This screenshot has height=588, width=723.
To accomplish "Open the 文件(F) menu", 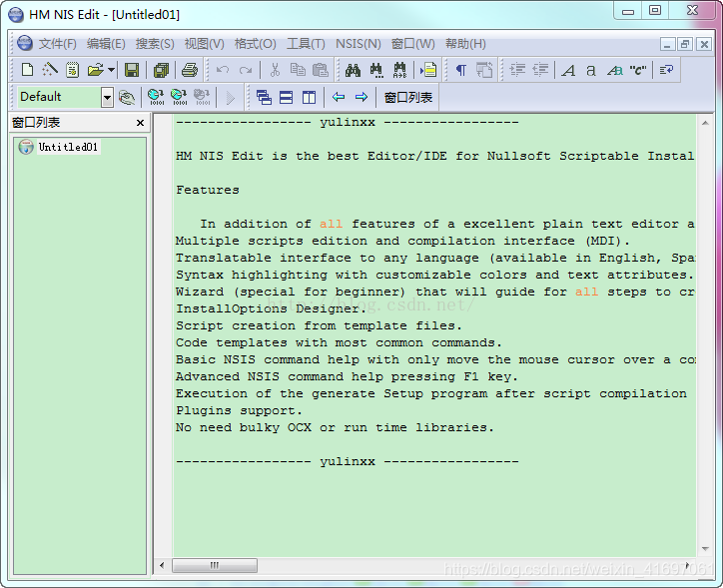I will (57, 44).
